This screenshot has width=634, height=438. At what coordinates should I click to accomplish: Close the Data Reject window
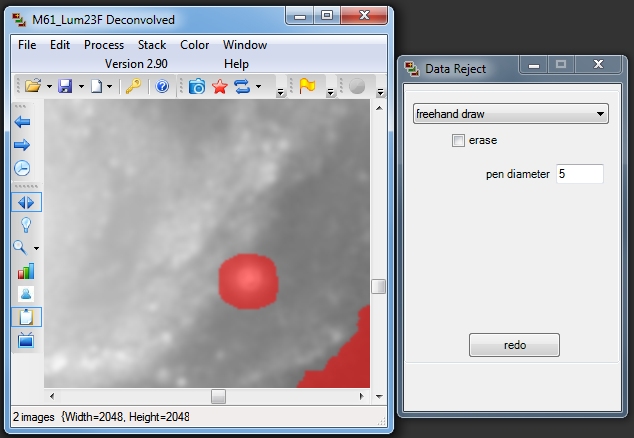coord(598,65)
